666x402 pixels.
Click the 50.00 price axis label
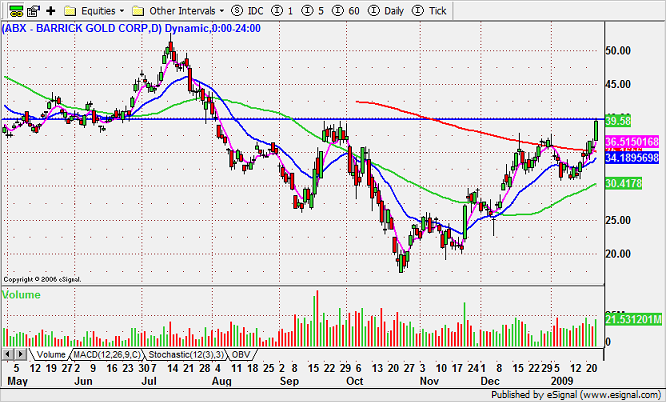(x=618, y=51)
